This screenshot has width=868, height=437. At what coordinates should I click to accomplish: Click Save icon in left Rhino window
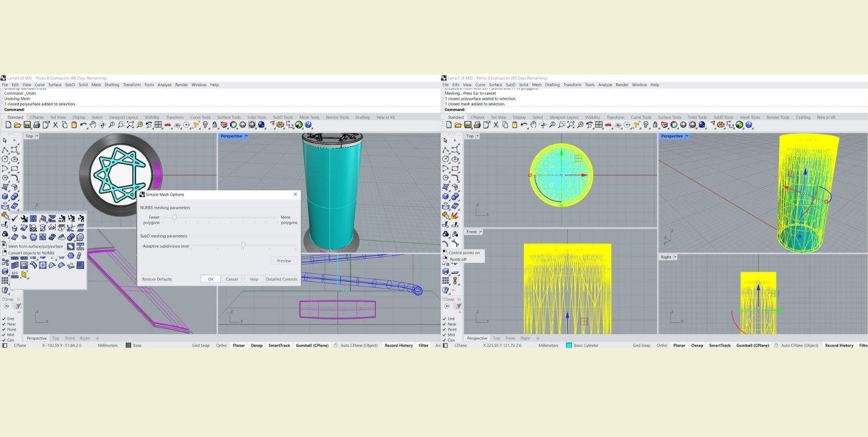pyautogui.click(x=27, y=125)
